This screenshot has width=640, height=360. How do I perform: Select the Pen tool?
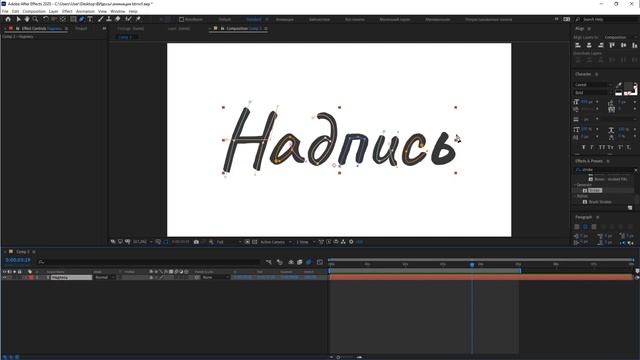click(82, 19)
